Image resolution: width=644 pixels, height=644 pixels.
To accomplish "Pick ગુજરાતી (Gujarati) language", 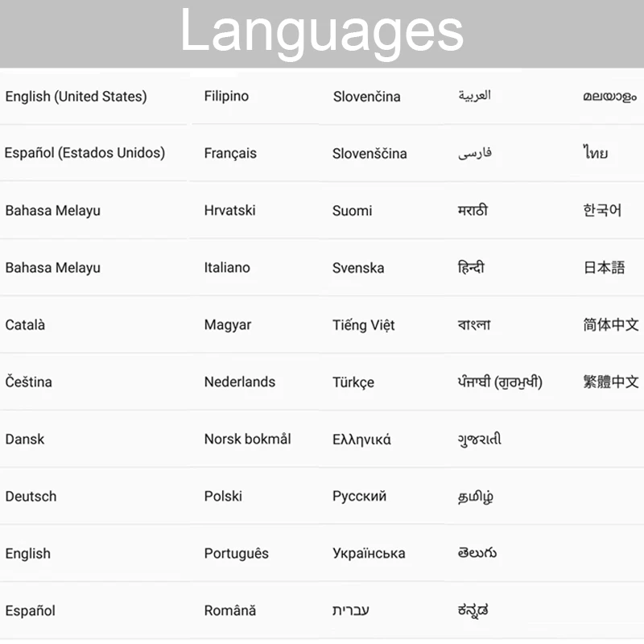I will [480, 439].
